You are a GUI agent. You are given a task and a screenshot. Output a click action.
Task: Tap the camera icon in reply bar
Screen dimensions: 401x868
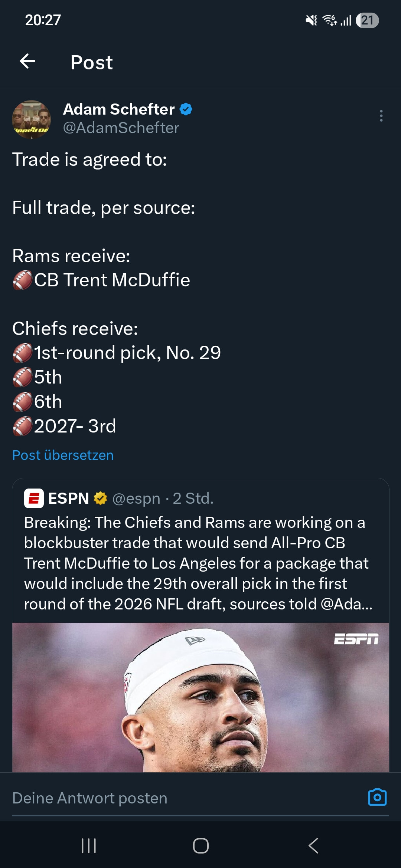(x=377, y=797)
